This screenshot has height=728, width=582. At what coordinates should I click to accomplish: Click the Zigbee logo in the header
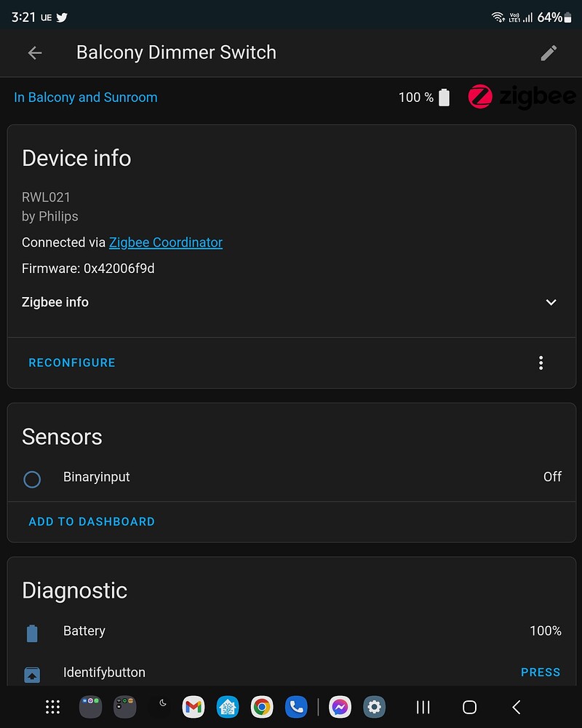tap(522, 96)
